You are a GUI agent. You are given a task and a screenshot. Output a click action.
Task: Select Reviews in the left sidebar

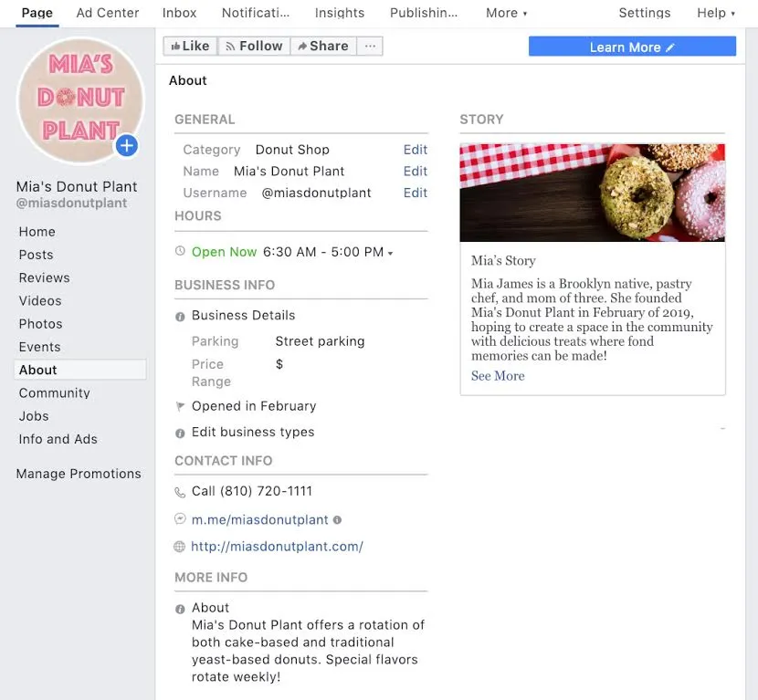click(45, 277)
